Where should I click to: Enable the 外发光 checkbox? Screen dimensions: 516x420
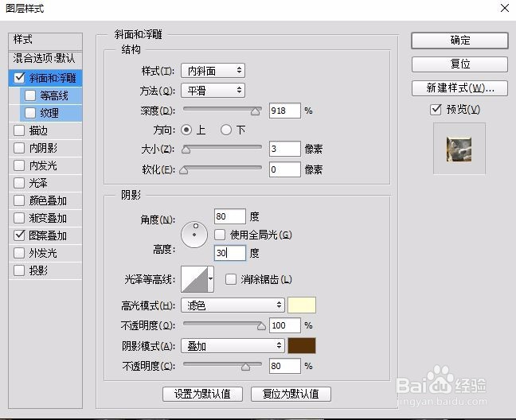click(x=19, y=253)
